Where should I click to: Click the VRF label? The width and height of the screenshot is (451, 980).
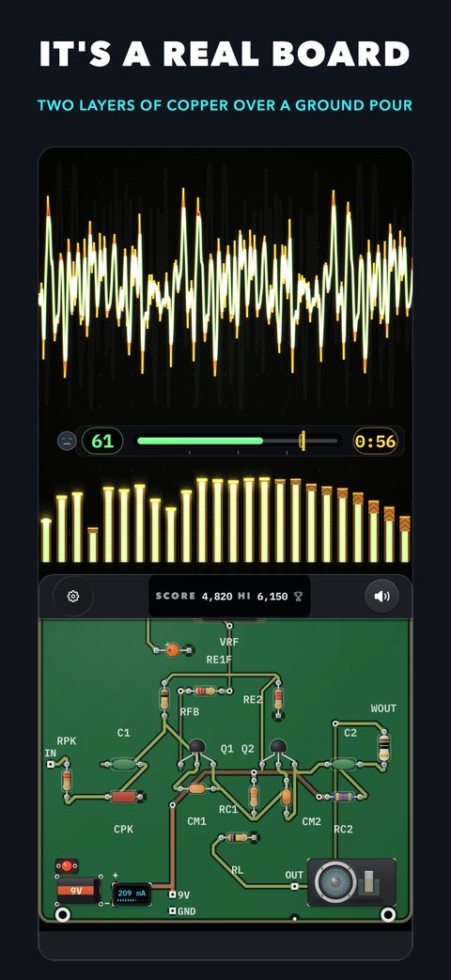pos(229,643)
